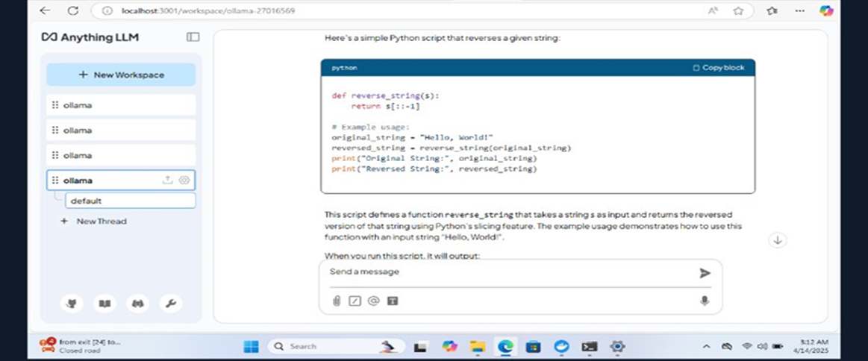Image resolution: width=868 pixels, height=361 pixels.
Task: Open Read aloud icon in address bar
Action: click(x=713, y=10)
